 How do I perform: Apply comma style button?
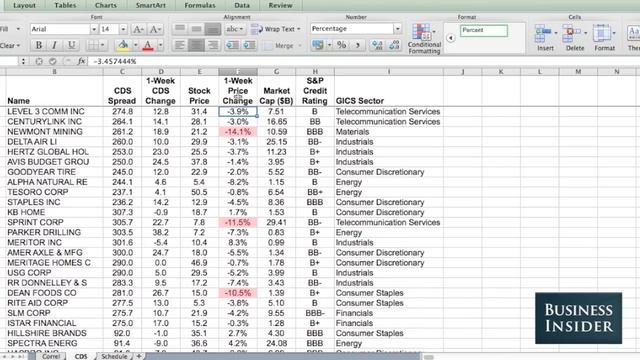(358, 45)
